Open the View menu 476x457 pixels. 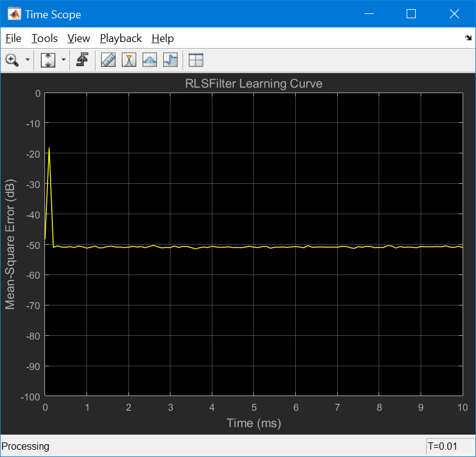[79, 38]
